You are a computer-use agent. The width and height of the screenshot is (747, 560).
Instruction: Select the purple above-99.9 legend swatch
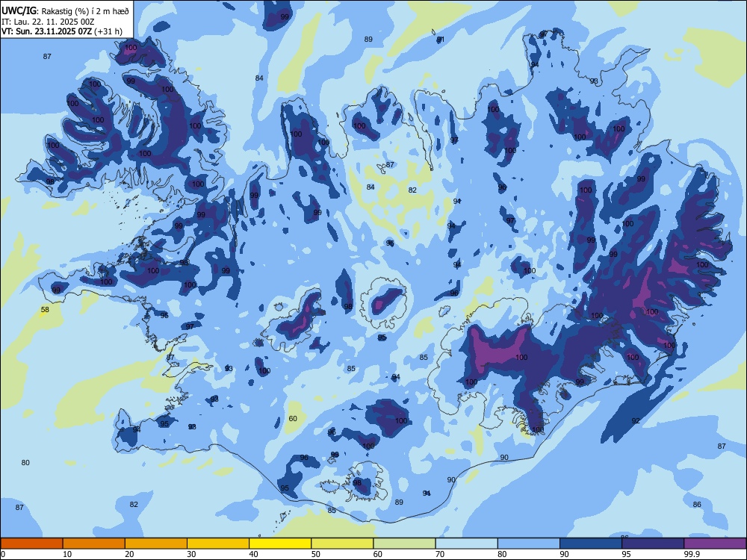(x=715, y=544)
